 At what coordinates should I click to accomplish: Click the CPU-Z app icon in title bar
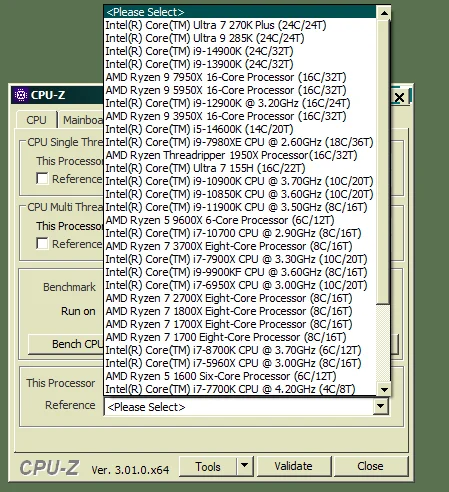21,95
